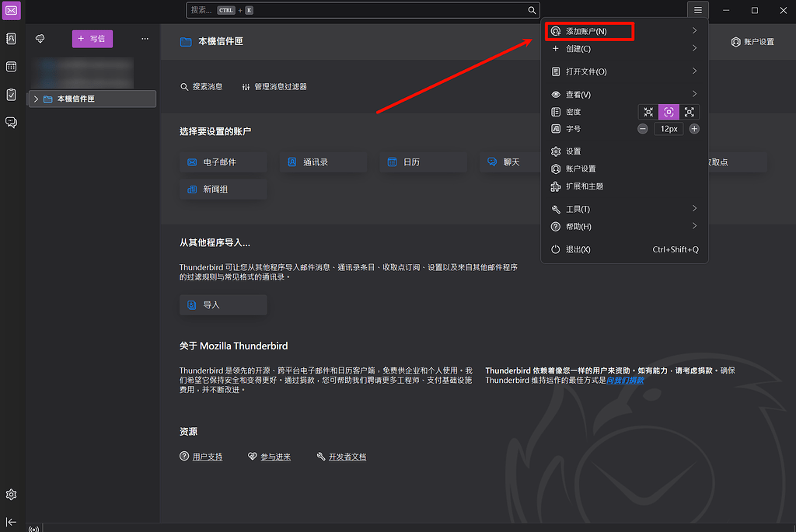Set up 聊天 account
This screenshot has height=532, width=796.
(x=510, y=162)
